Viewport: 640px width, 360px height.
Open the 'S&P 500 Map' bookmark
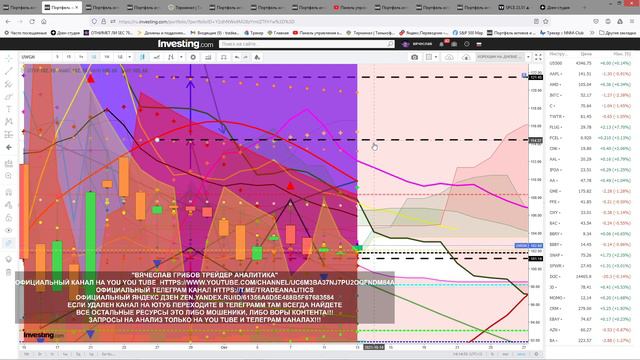click(x=468, y=33)
